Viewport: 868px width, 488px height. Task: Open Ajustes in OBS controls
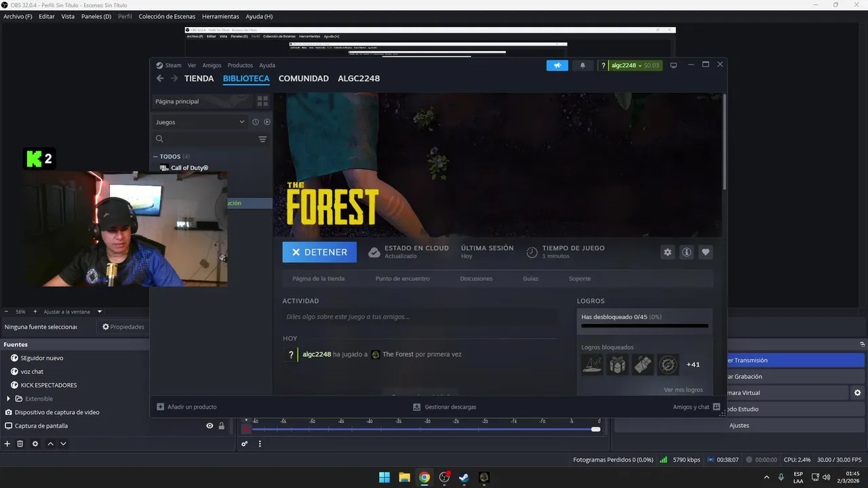(739, 425)
